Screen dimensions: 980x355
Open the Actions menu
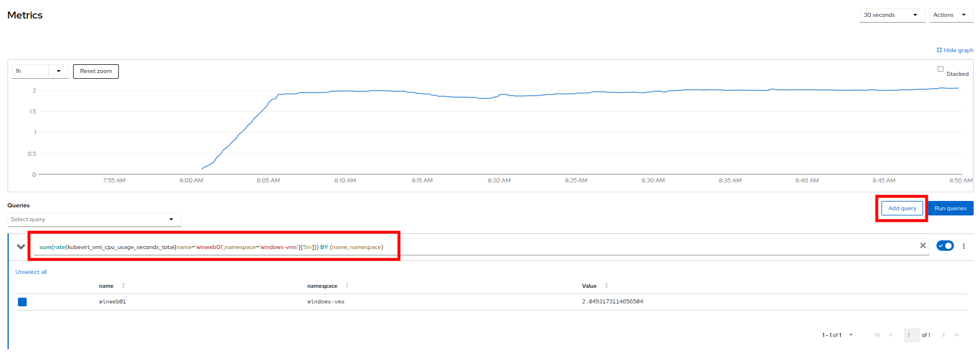[950, 15]
